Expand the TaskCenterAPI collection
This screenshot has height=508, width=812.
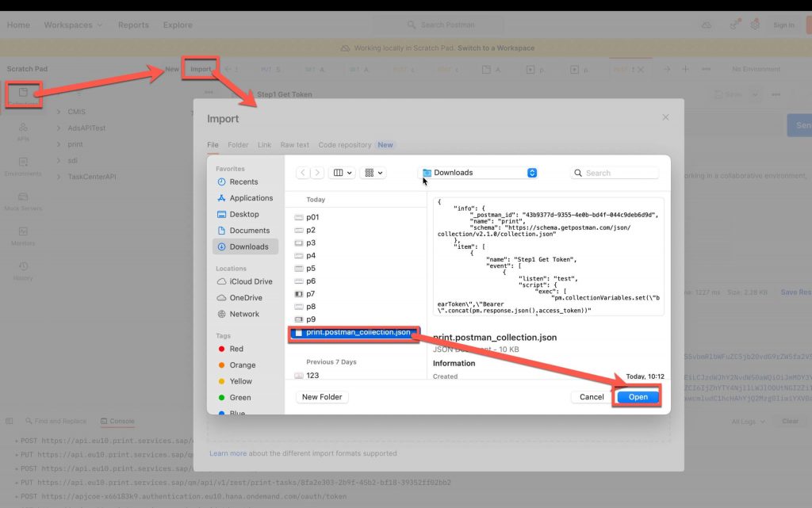click(59, 177)
